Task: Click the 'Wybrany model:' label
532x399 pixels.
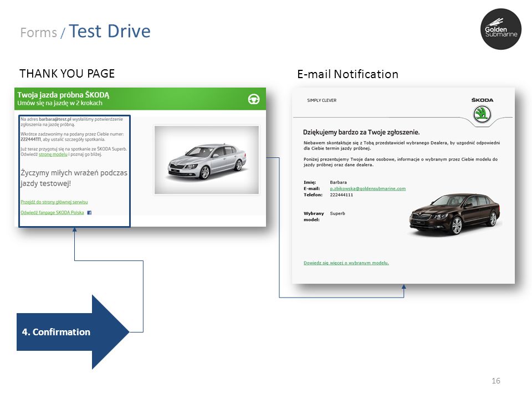Action: pos(314,217)
